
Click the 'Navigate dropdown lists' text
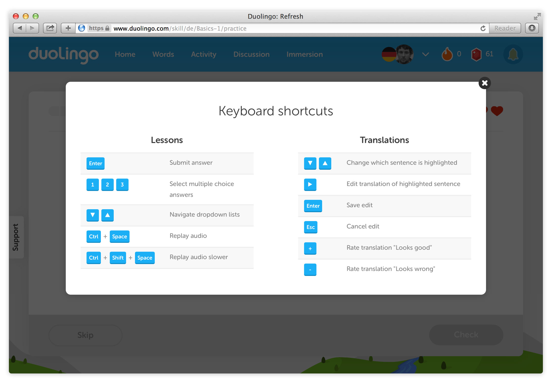205,214
